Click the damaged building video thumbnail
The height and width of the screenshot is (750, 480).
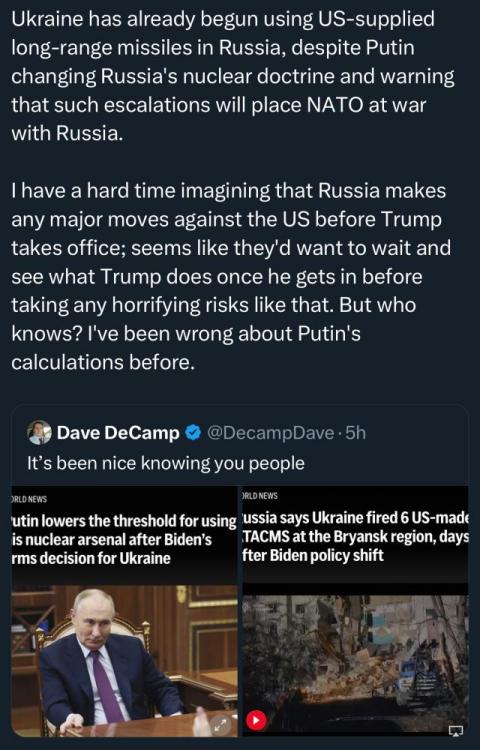355,666
